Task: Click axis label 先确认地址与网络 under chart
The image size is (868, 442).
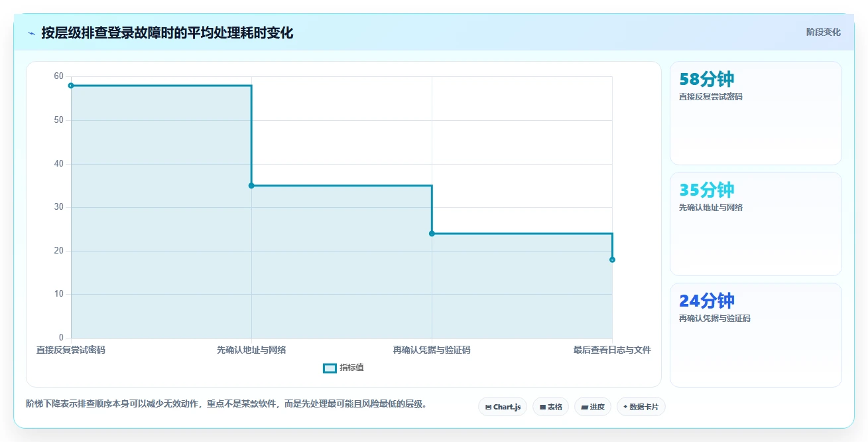Action: point(251,350)
